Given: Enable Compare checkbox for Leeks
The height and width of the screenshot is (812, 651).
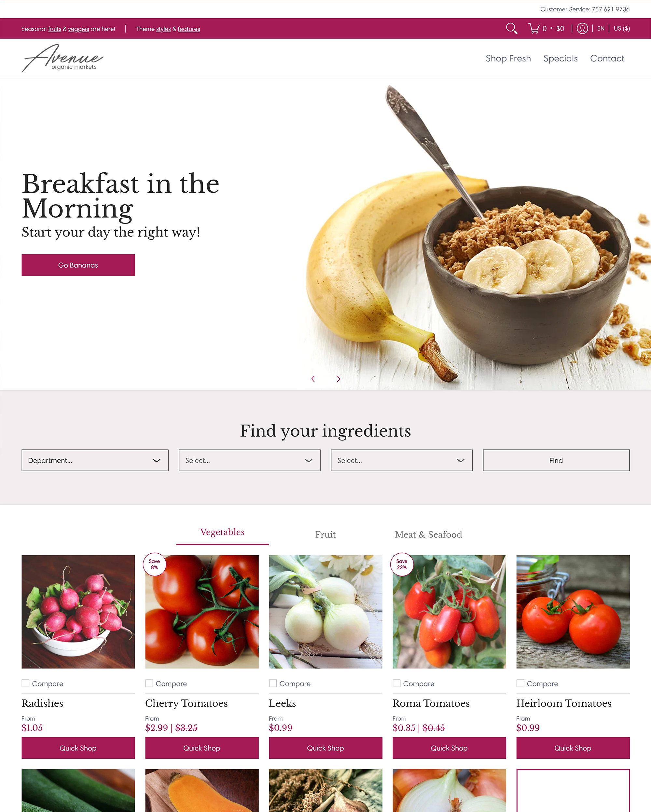Looking at the screenshot, I should pos(272,683).
